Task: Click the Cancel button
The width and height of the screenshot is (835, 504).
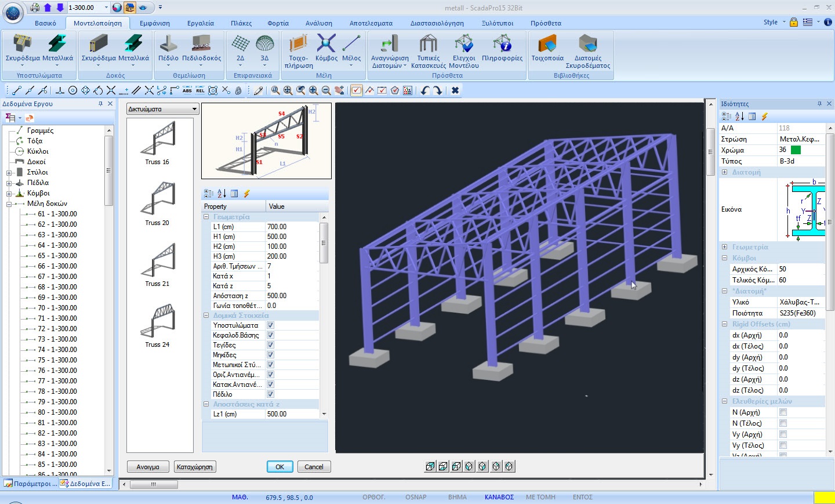Action: 314,467
